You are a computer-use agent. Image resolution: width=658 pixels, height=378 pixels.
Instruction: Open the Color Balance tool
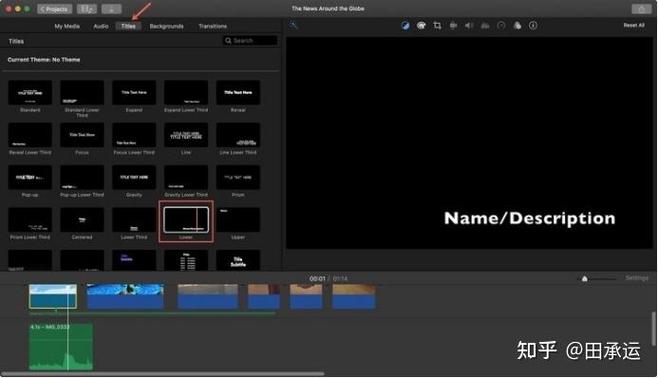[405, 26]
